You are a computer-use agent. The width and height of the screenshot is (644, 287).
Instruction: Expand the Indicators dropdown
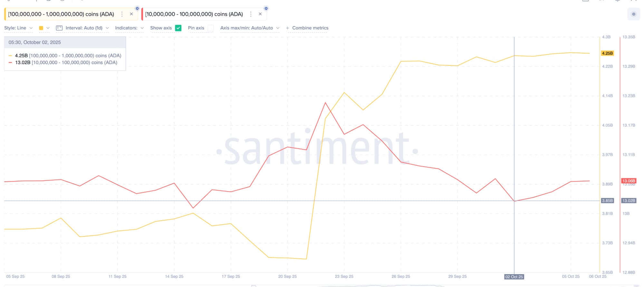[x=129, y=28]
